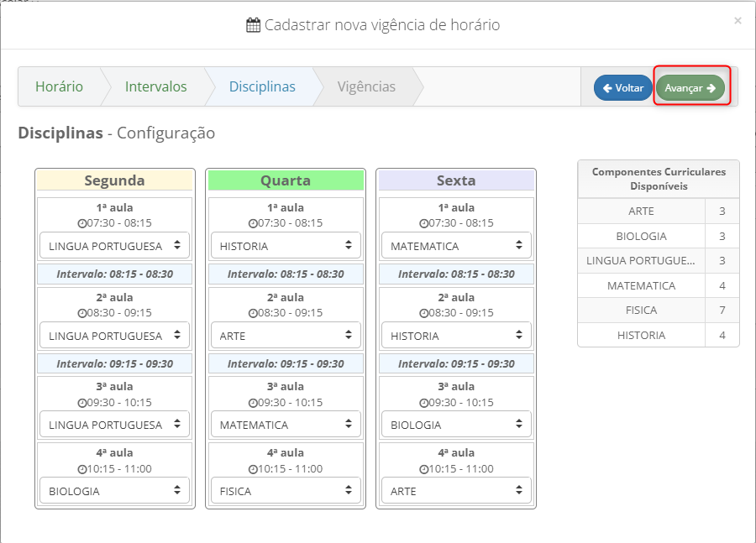Click the clock icon under Sexta 4ª aula

423,469
